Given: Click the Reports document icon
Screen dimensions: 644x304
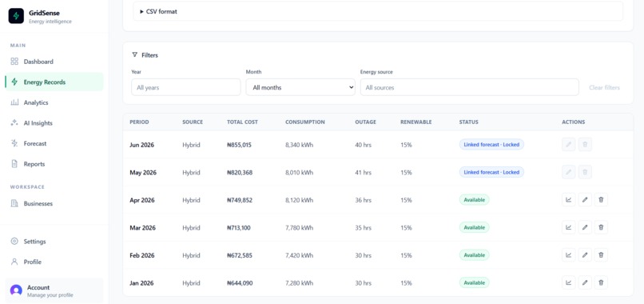Looking at the screenshot, I should point(14,164).
